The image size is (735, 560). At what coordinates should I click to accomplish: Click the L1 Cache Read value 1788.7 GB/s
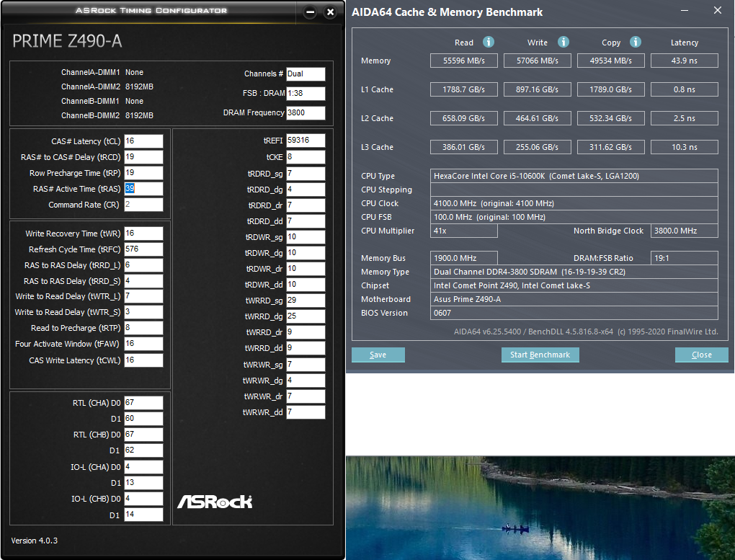tap(463, 89)
